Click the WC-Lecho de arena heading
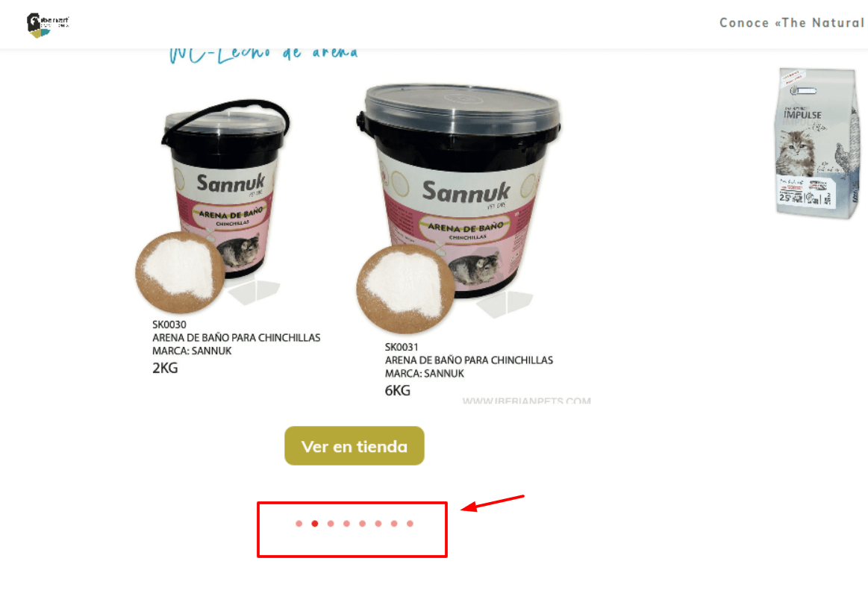The image size is (868, 608). click(263, 55)
